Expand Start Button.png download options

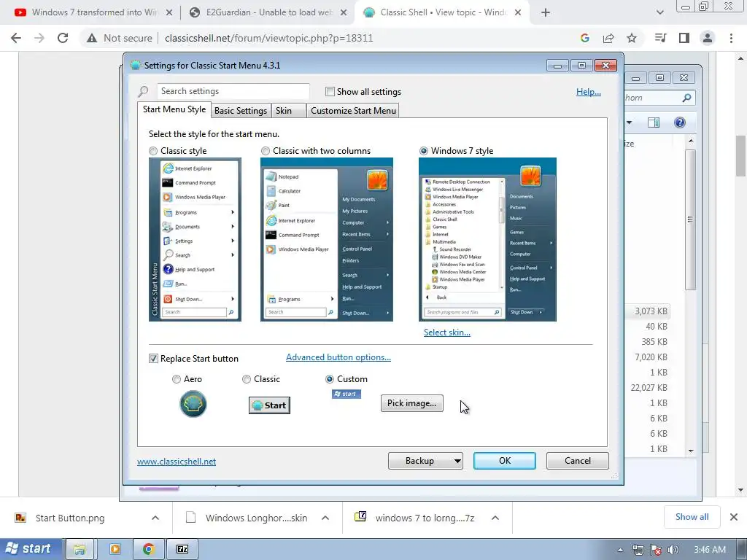click(155, 518)
